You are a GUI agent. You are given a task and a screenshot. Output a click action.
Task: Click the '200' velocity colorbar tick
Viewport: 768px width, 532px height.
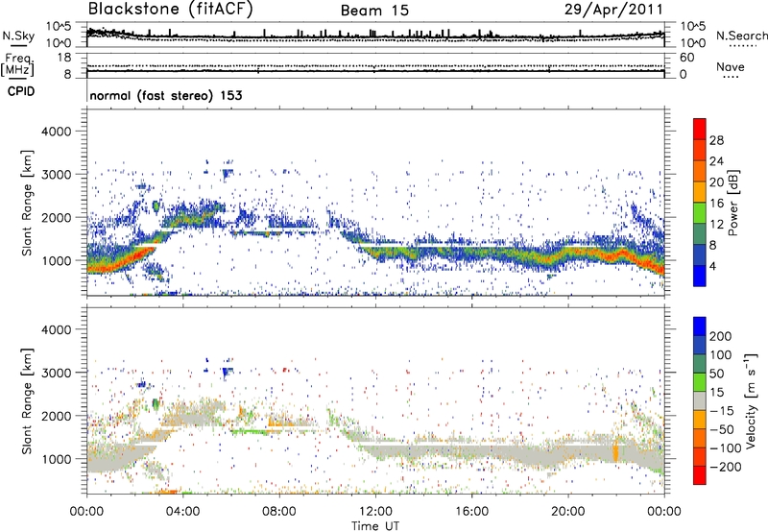click(721, 336)
